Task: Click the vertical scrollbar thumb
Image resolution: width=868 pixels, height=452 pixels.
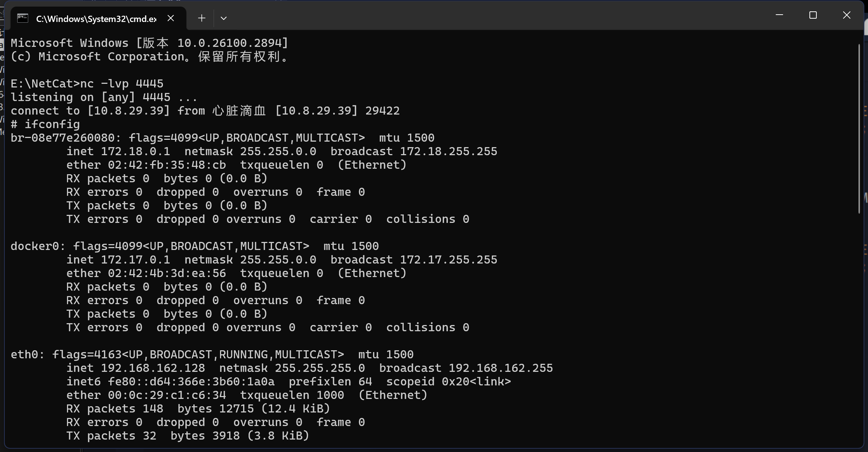Action: [x=859, y=128]
